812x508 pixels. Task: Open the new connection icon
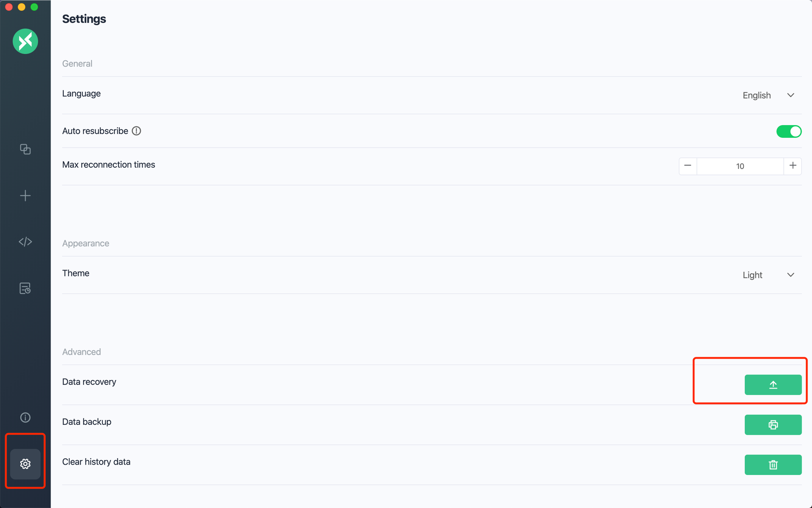point(25,196)
